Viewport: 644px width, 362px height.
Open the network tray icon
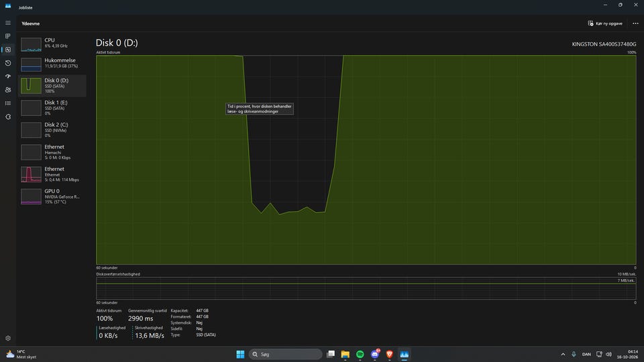click(599, 354)
